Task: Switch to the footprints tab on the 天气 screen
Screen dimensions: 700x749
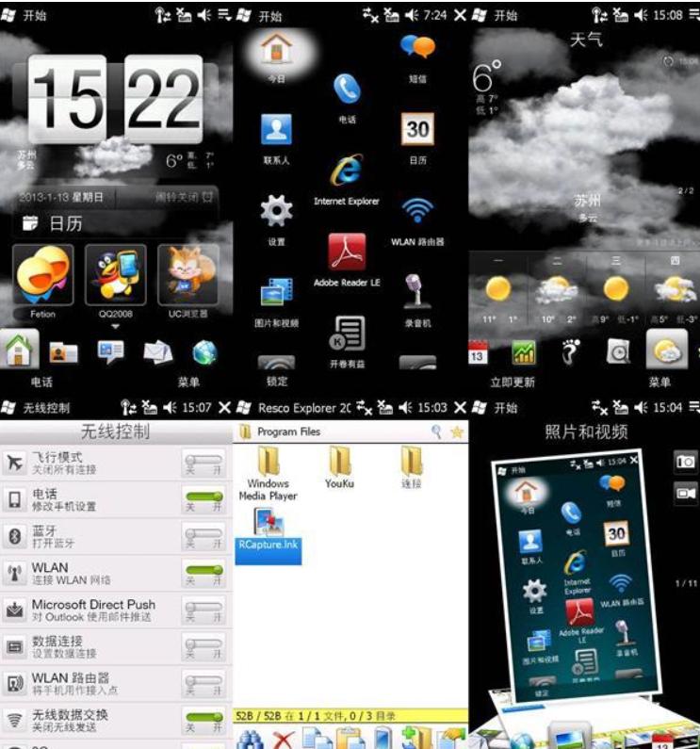Action: [x=571, y=352]
